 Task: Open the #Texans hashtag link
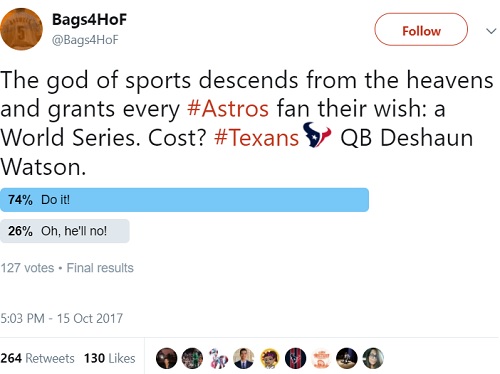pos(256,137)
